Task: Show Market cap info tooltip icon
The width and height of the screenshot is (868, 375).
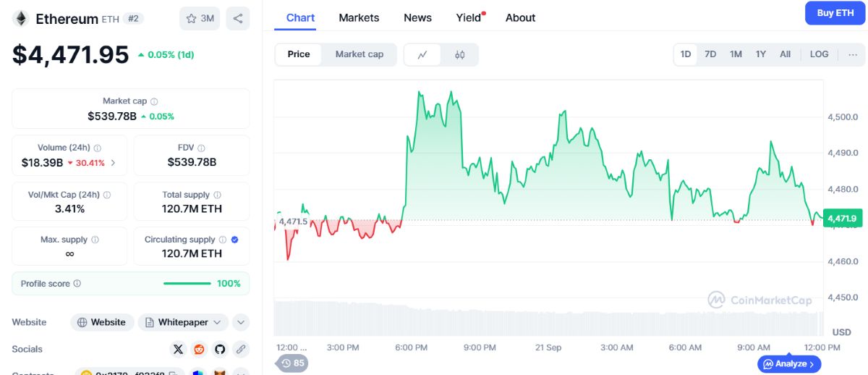Action: pyautogui.click(x=154, y=101)
